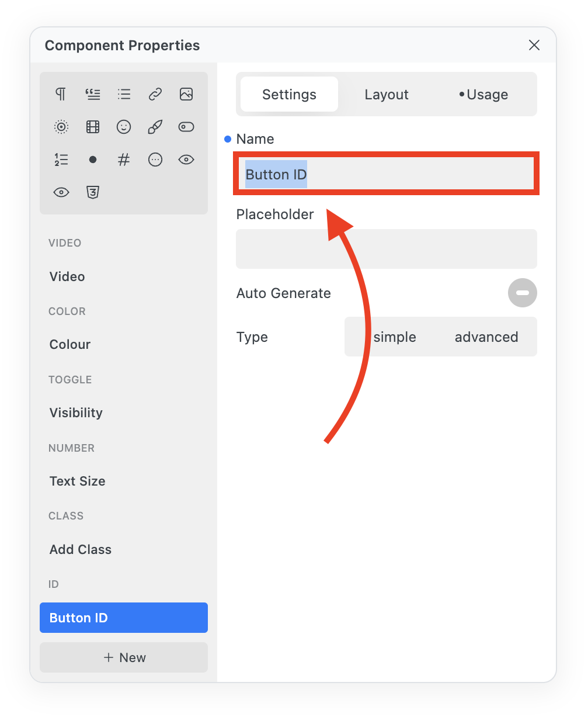The height and width of the screenshot is (717, 588).
Task: Choose the film strip video icon
Action: (92, 127)
